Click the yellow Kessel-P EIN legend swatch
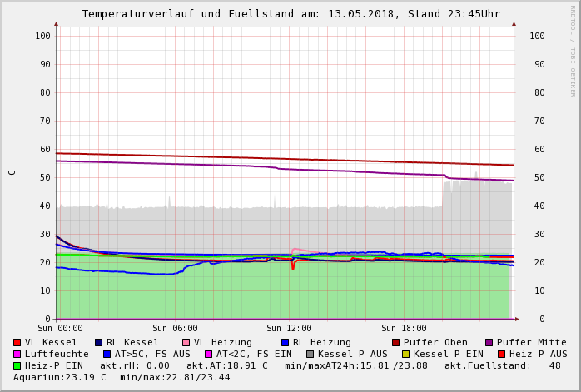This screenshot has height=392, width=581. click(x=405, y=354)
